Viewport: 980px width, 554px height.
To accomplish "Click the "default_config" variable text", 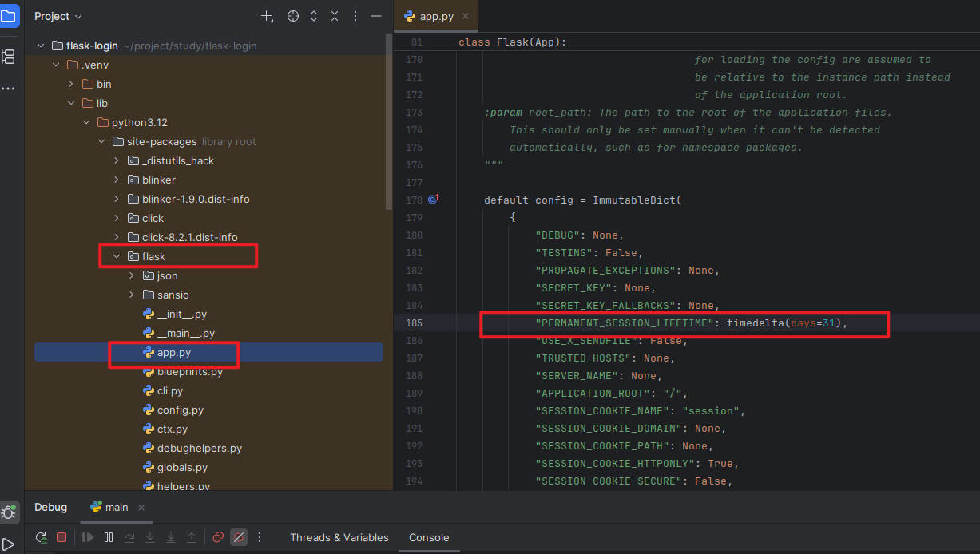I will (x=529, y=200).
